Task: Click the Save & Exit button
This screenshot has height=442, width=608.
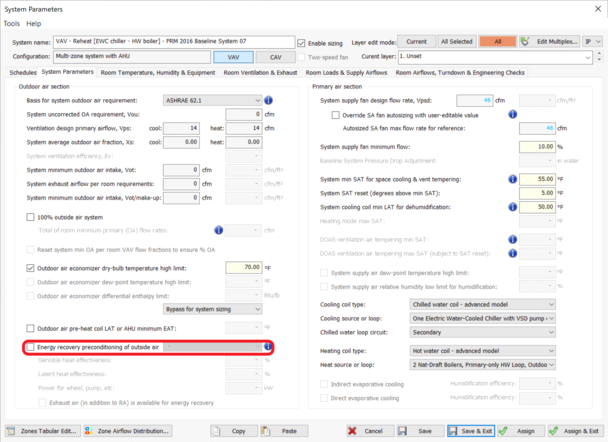Action: (x=468, y=430)
